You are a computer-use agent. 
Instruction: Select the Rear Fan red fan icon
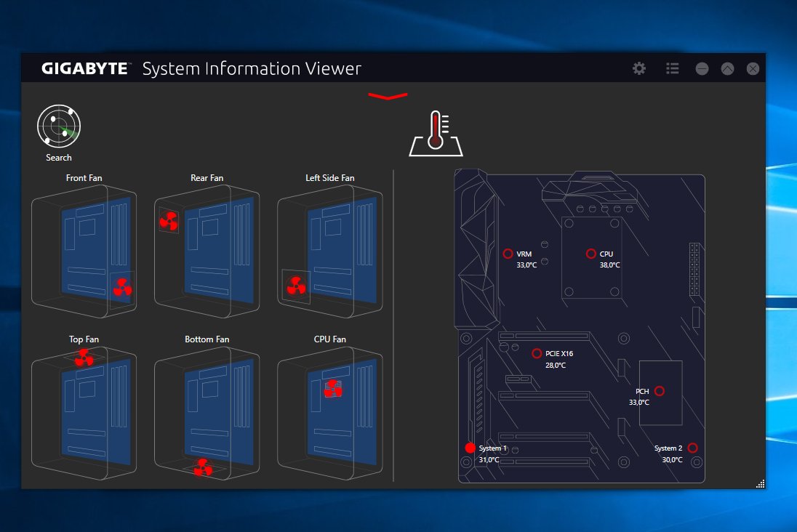[x=169, y=220]
